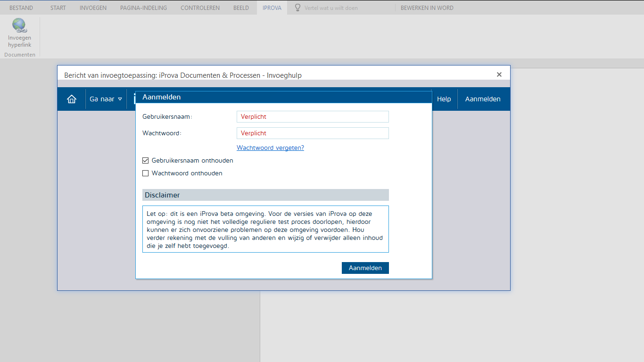Viewport: 644px width, 362px height.
Task: Click the Invoegen hyperlink globe icon
Action: 19,25
